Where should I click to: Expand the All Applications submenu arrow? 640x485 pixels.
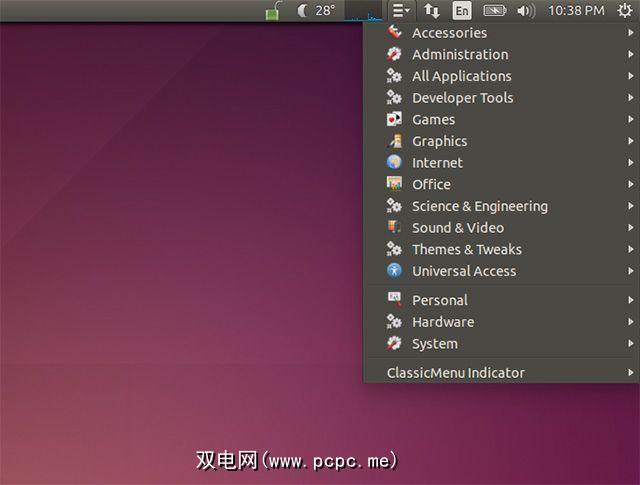[631, 76]
